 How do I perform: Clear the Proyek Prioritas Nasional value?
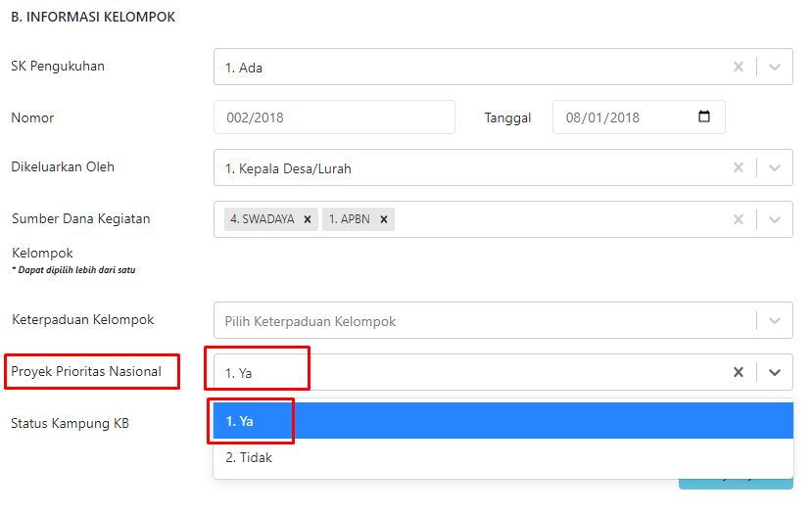(x=739, y=372)
